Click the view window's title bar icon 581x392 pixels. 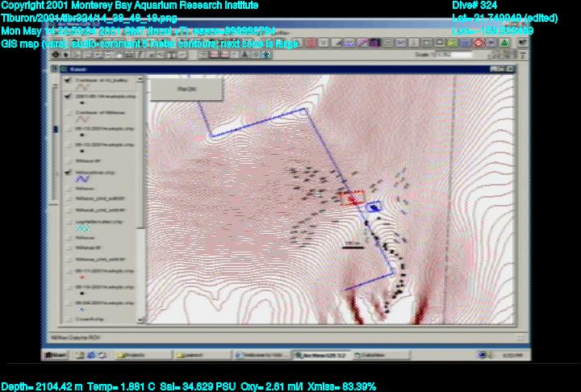pos(64,70)
